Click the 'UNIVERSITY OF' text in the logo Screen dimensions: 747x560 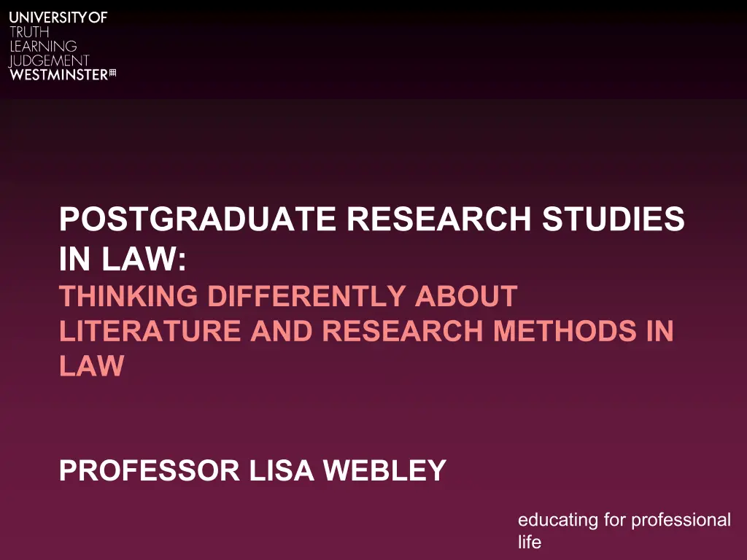[58, 18]
